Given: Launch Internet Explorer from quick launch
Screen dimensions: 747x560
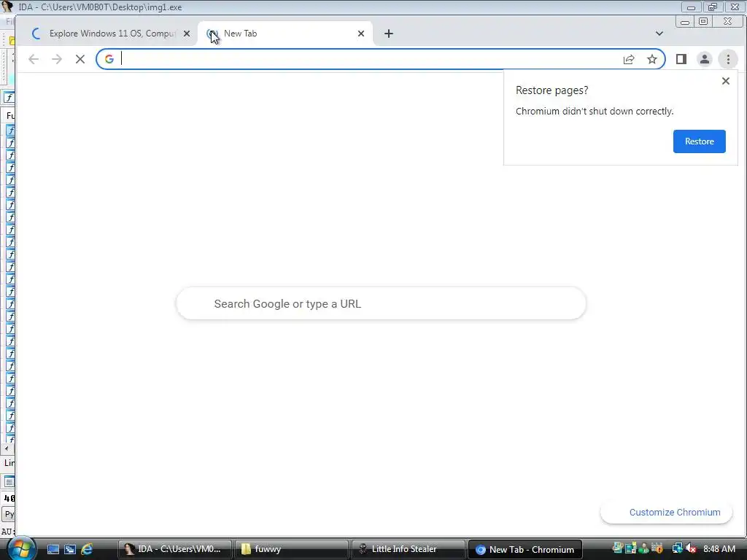Looking at the screenshot, I should tap(87, 550).
